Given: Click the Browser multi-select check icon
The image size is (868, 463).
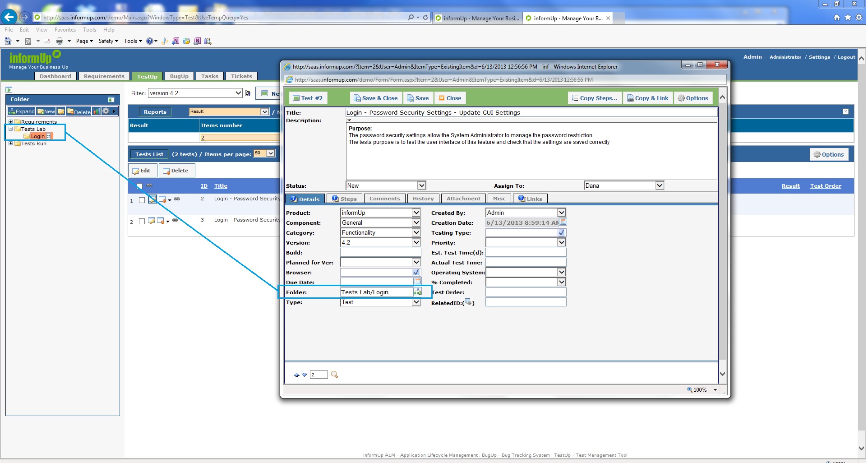Looking at the screenshot, I should [416, 272].
